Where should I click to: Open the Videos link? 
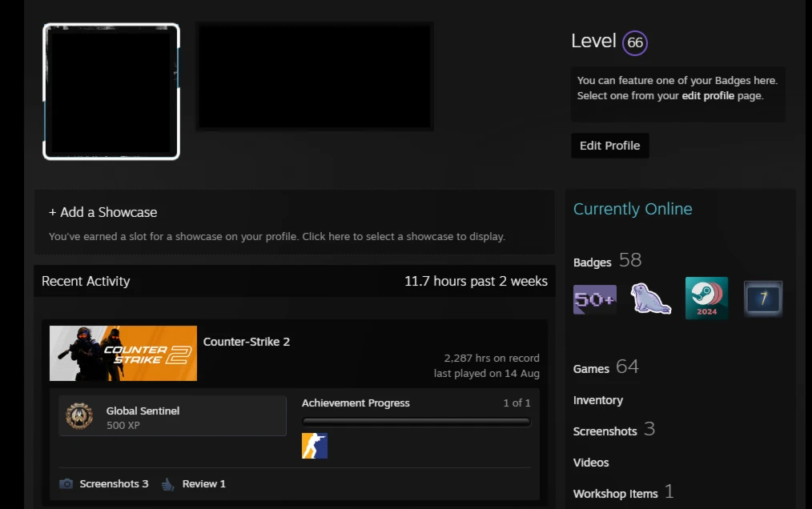591,463
